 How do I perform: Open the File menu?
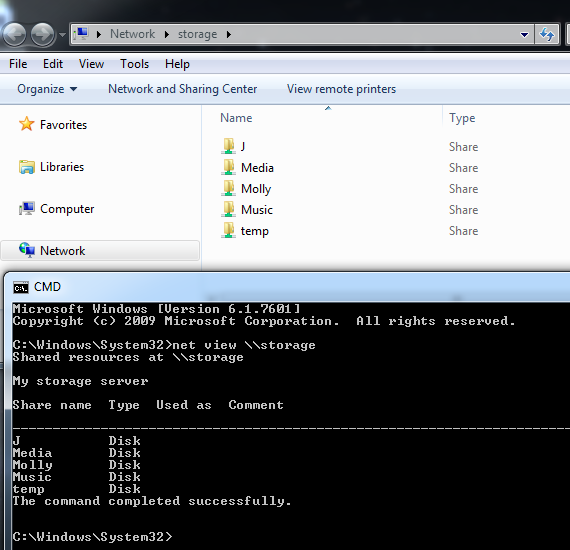click(18, 64)
